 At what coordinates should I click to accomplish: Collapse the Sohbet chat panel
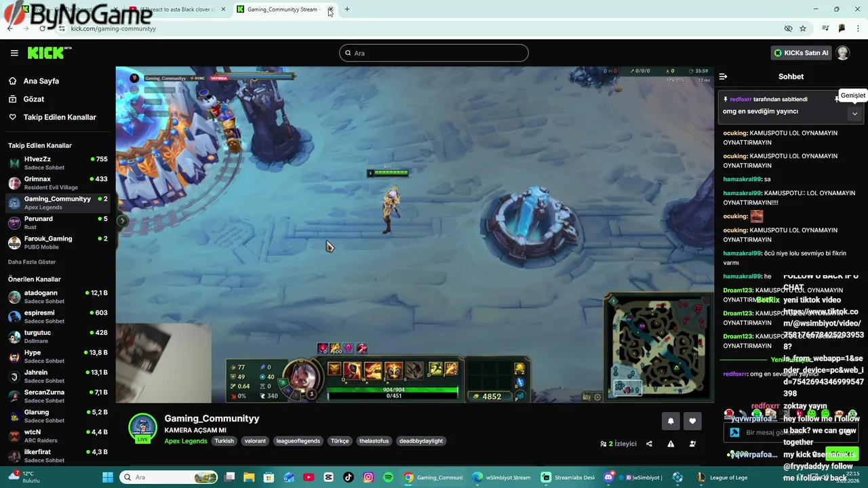click(x=723, y=77)
